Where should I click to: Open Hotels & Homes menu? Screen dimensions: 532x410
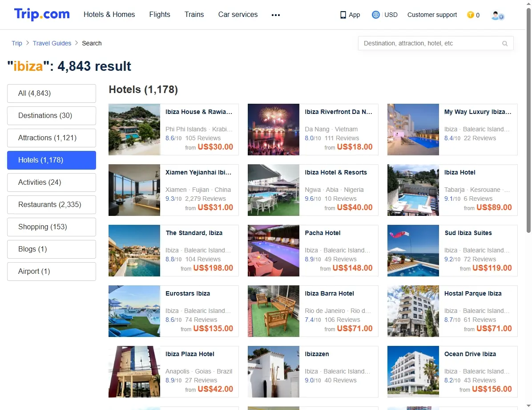pyautogui.click(x=109, y=15)
